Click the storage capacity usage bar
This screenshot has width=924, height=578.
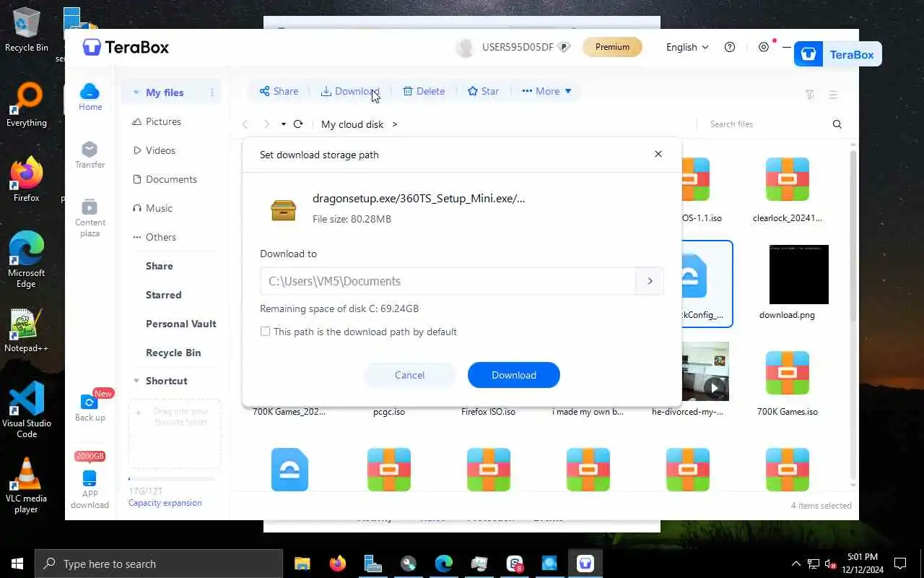pos(172,479)
